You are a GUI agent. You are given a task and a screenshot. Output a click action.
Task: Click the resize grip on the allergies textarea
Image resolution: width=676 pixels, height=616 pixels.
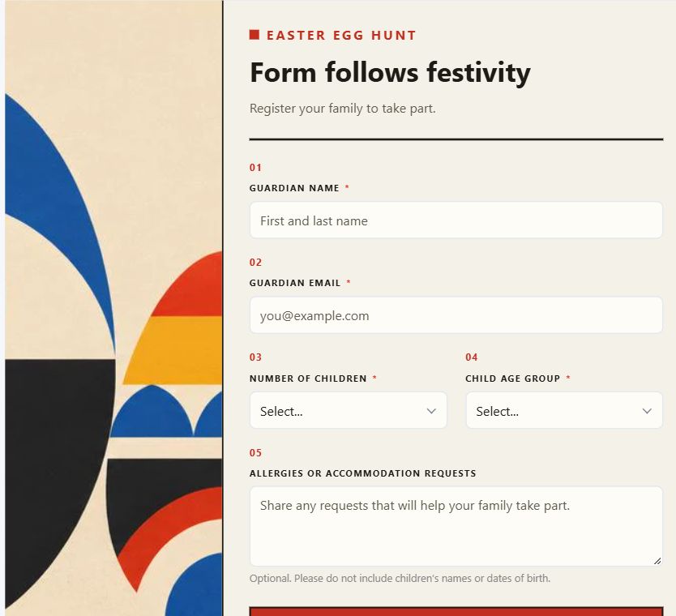(x=657, y=561)
